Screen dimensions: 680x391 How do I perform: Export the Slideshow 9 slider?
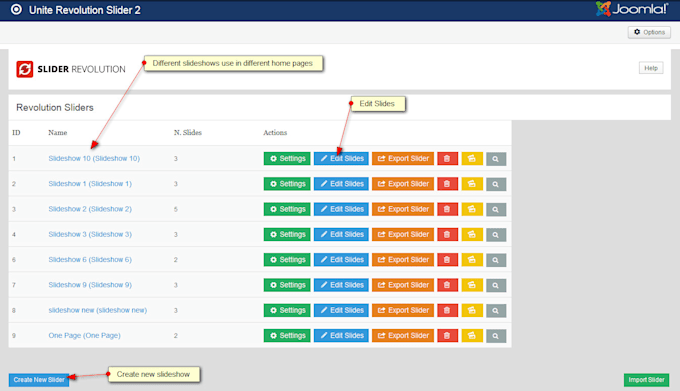(403, 285)
